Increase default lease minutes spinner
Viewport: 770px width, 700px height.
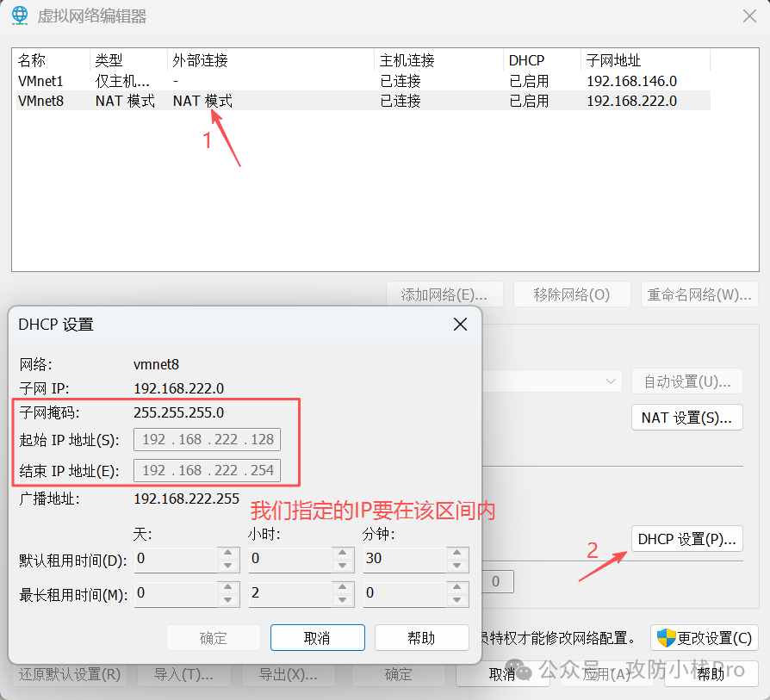tap(456, 553)
